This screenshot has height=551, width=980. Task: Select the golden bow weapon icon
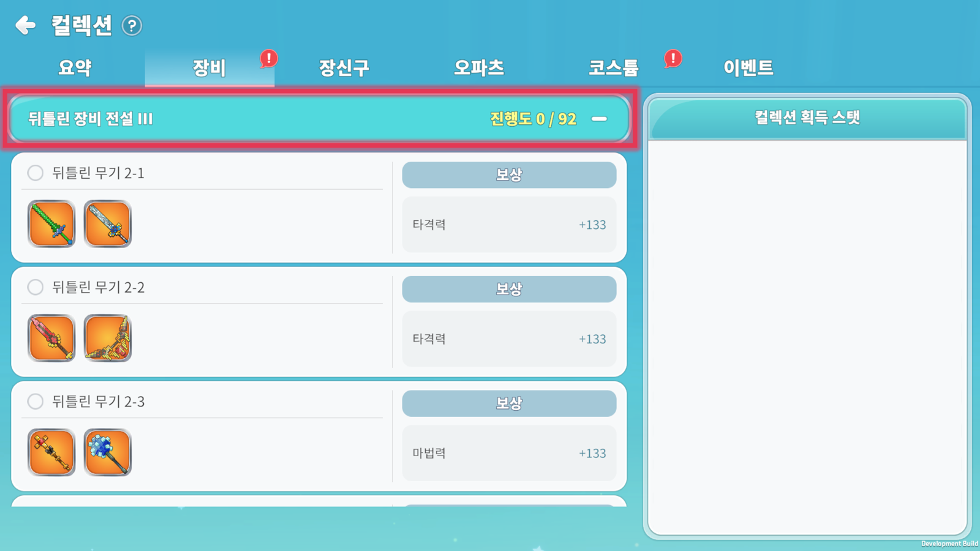click(108, 338)
